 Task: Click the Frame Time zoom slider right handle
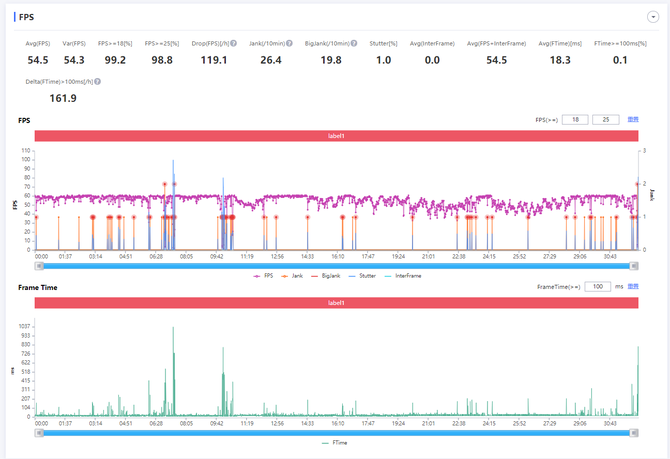[x=632, y=432]
